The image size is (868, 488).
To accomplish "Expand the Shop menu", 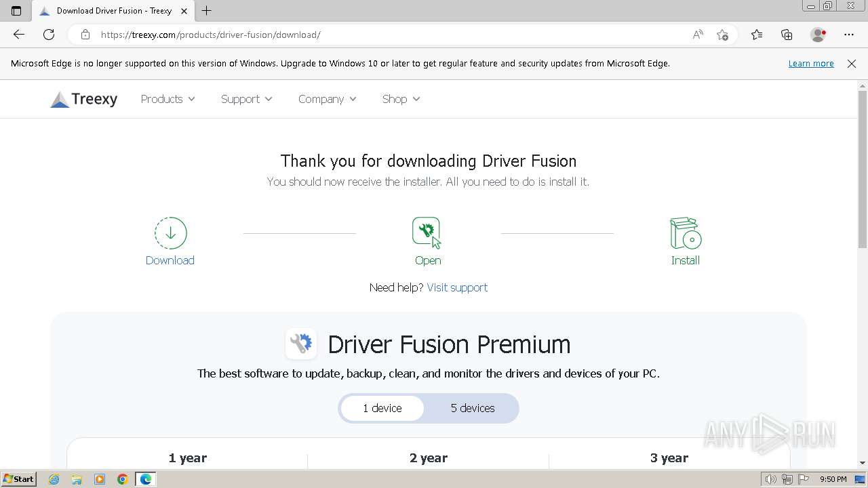I will (401, 99).
